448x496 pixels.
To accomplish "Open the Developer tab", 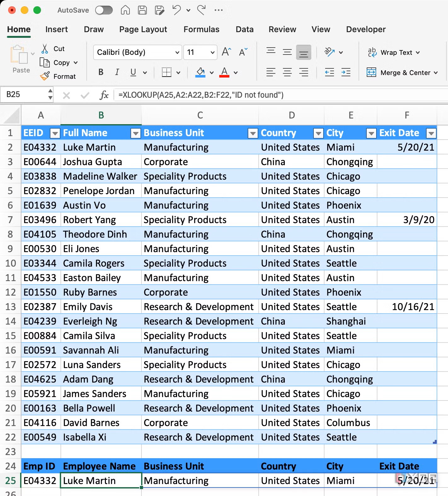I will [366, 29].
